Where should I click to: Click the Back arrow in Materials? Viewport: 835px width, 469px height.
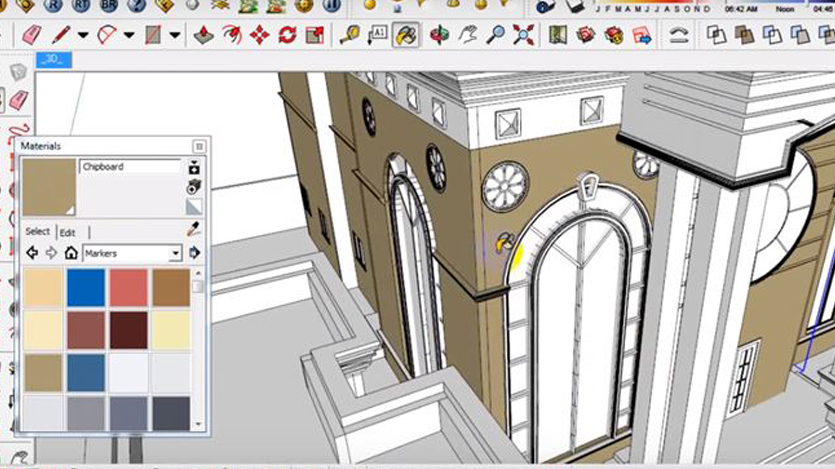pyautogui.click(x=32, y=253)
